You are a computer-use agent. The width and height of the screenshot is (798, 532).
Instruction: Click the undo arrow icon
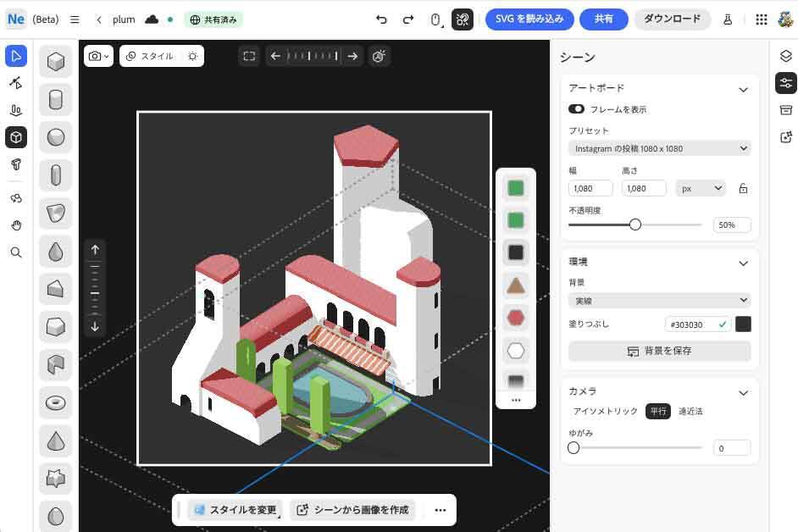pos(381,19)
